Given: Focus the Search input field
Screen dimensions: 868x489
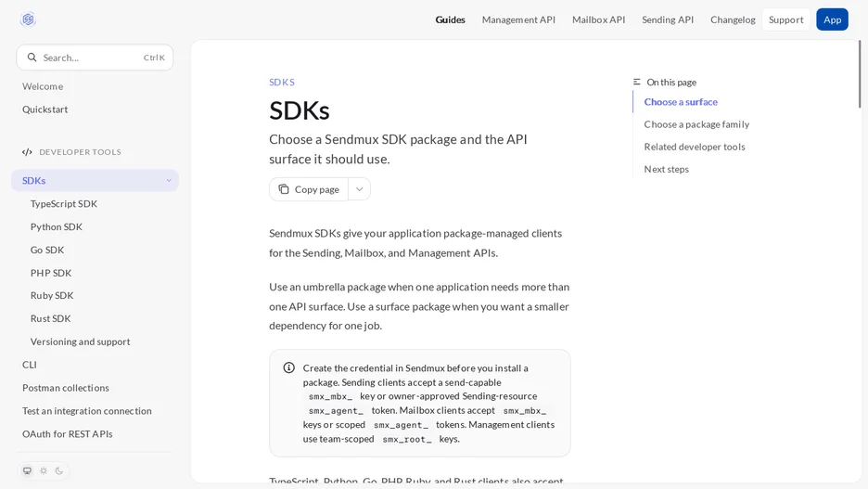Looking at the screenshot, I should tap(95, 57).
